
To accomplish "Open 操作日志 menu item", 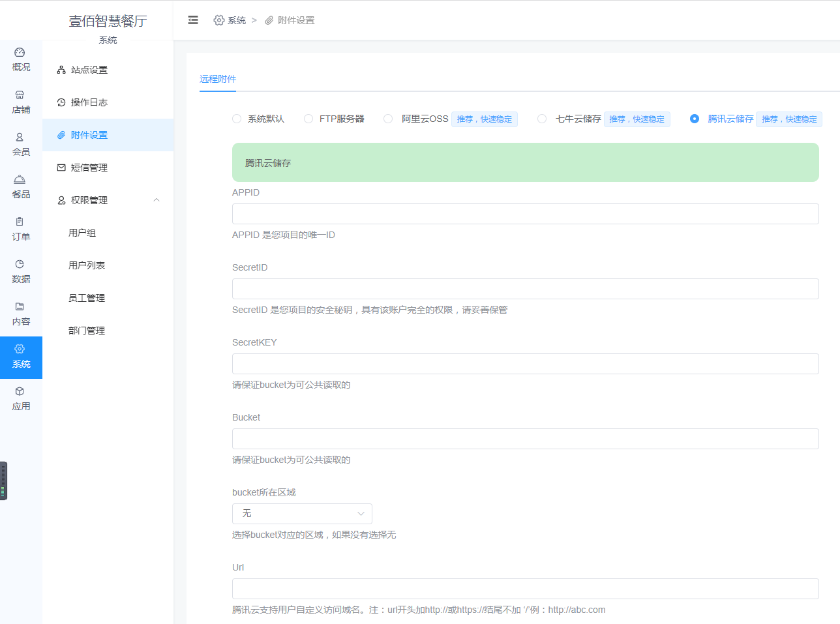I will pos(108,102).
